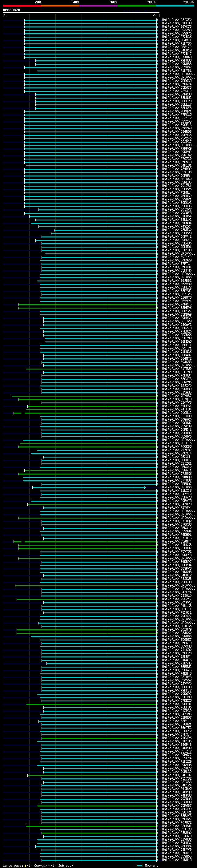The height and width of the screenshot is (868, 197).
Task: Select label UniRef100_Q5YQS7
Action: [177, 396]
